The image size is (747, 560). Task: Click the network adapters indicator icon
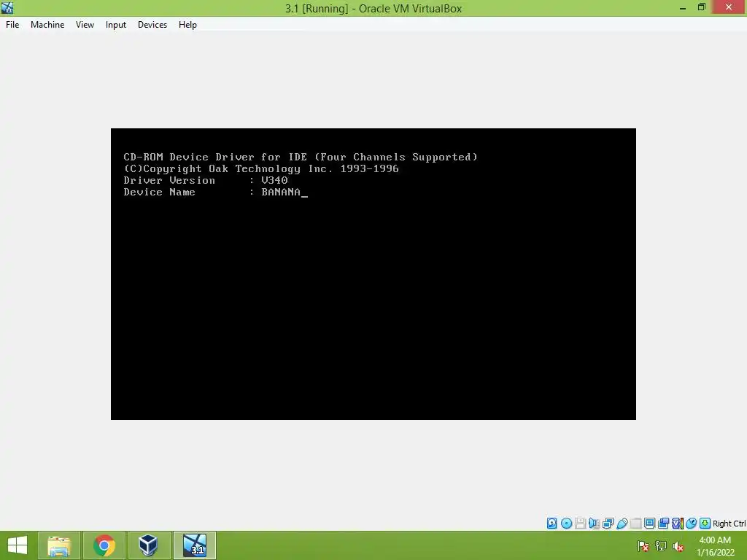(608, 524)
